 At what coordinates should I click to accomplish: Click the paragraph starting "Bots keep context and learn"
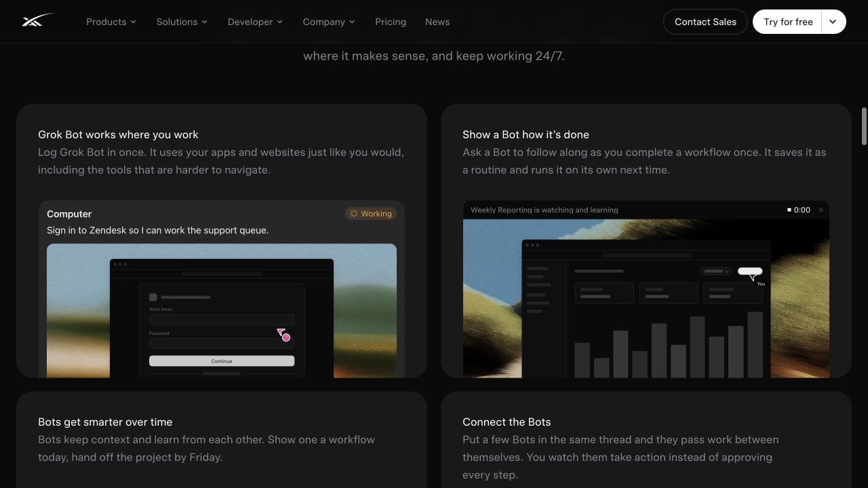coord(206,448)
